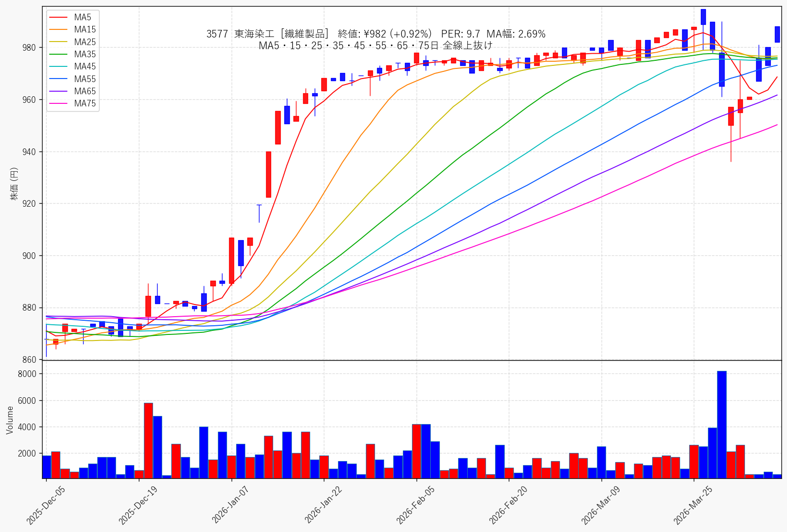
Task: Click the 880 price axis tick label
Action: pos(30,308)
